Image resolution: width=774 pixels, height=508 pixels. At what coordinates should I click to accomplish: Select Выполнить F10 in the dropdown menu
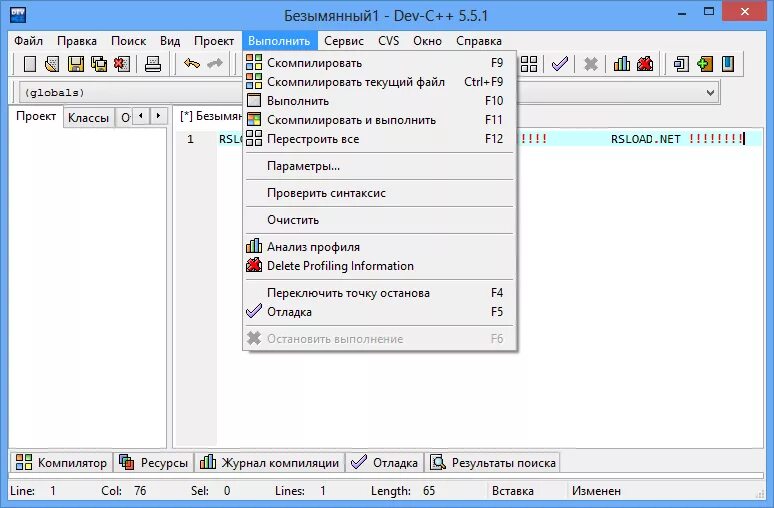coord(380,101)
